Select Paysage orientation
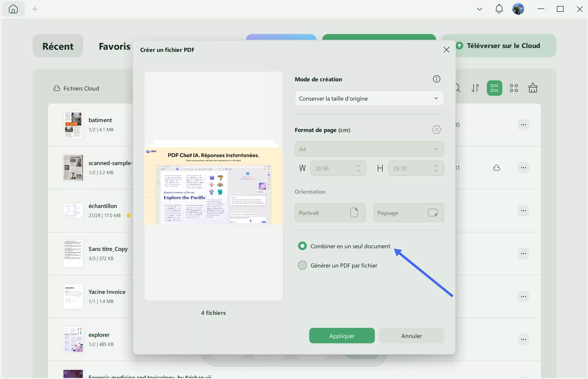Image resolution: width=588 pixels, height=379 pixels. point(408,212)
